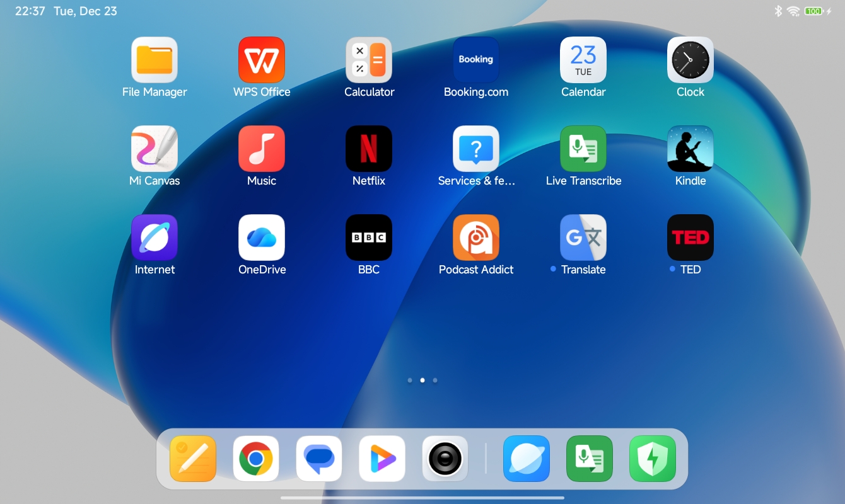
Task: Tap the Booking.com app icon
Action: point(476,60)
